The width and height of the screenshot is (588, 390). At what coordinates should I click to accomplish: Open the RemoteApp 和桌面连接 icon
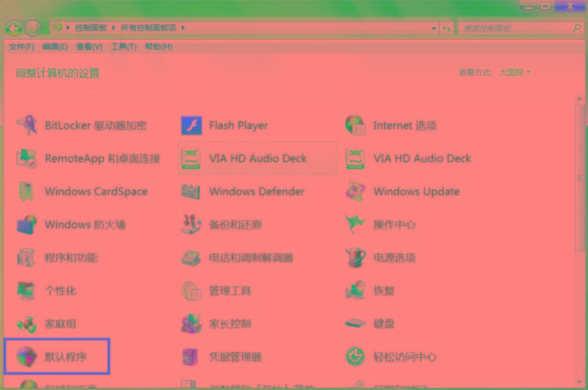26,158
